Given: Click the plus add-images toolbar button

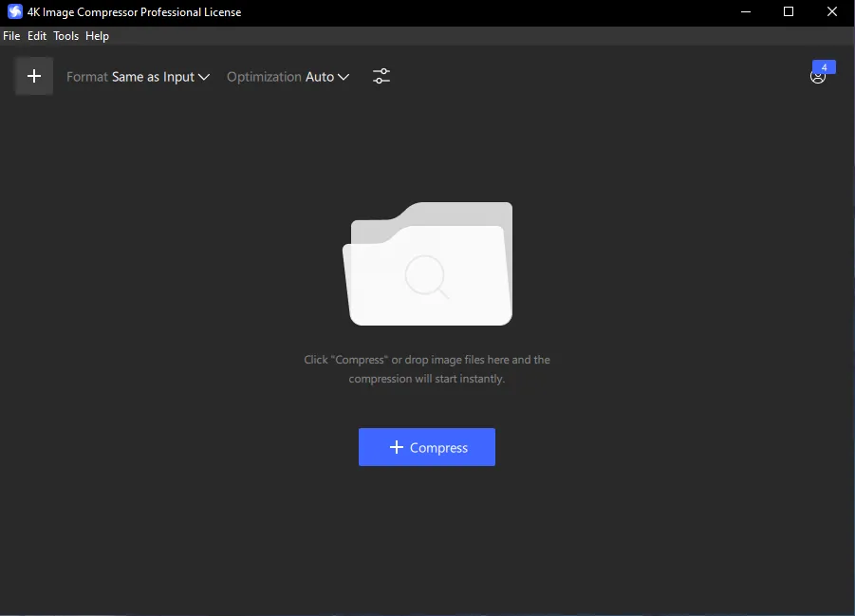Looking at the screenshot, I should click(x=34, y=76).
